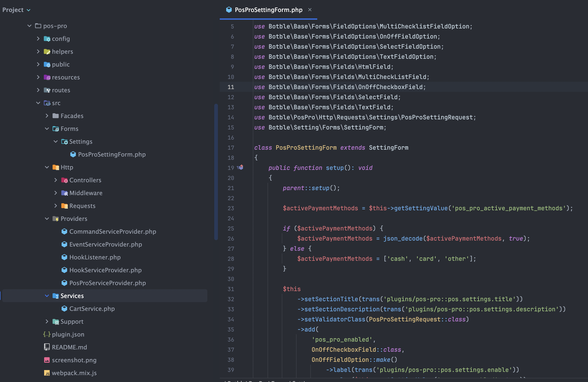Click the helpers folder icon
The width and height of the screenshot is (588, 382).
(x=47, y=52)
